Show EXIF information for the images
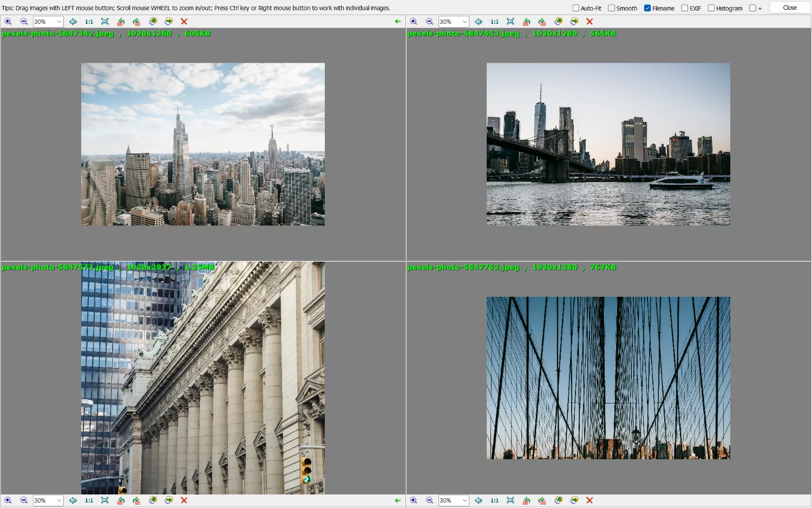The width and height of the screenshot is (812, 508). (683, 8)
